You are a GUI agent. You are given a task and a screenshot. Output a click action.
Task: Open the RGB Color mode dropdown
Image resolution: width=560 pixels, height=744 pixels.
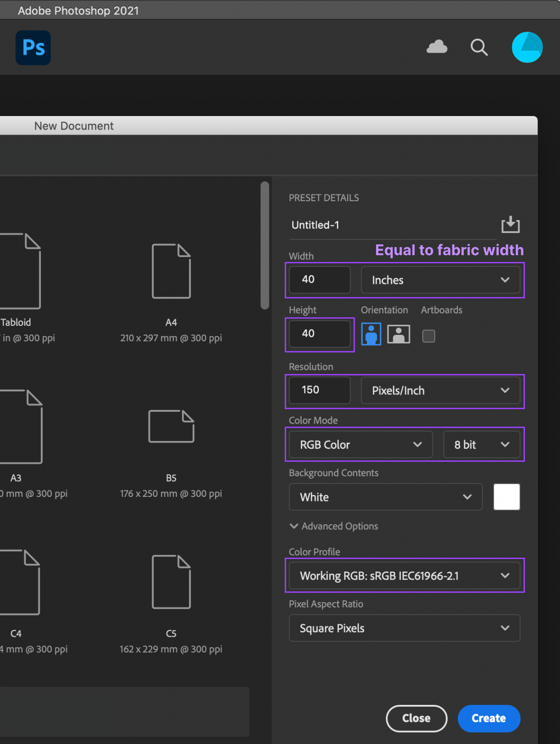click(361, 445)
